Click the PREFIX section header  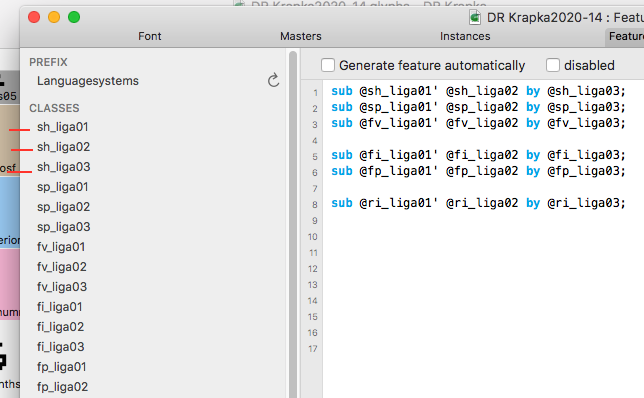48,62
